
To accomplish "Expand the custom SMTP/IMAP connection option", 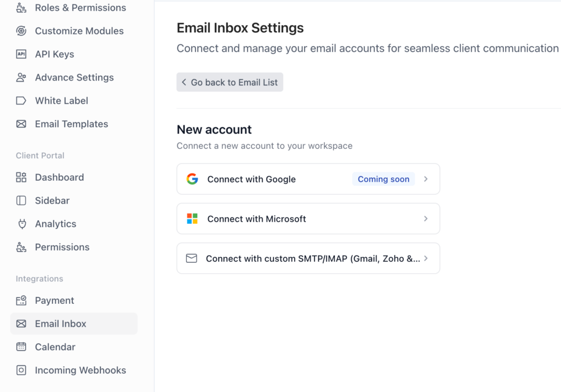I will pyautogui.click(x=426, y=258).
